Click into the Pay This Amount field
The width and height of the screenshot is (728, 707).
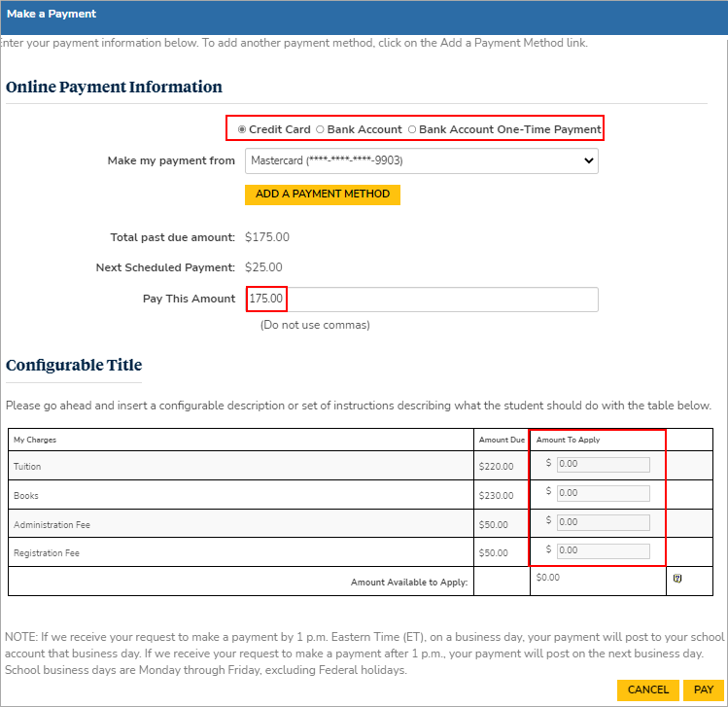421,299
